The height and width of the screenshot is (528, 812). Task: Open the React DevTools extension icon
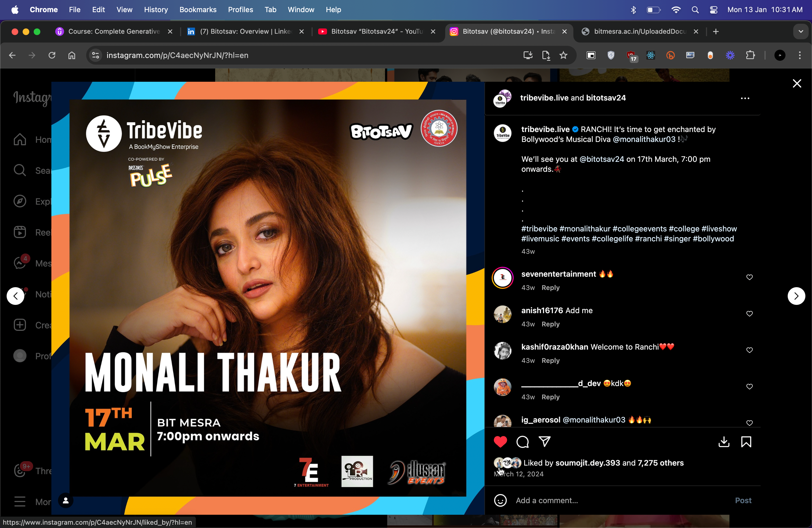click(x=651, y=55)
